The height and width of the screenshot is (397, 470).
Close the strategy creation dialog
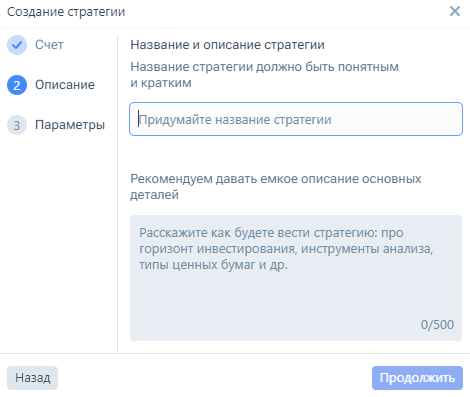[x=455, y=11]
